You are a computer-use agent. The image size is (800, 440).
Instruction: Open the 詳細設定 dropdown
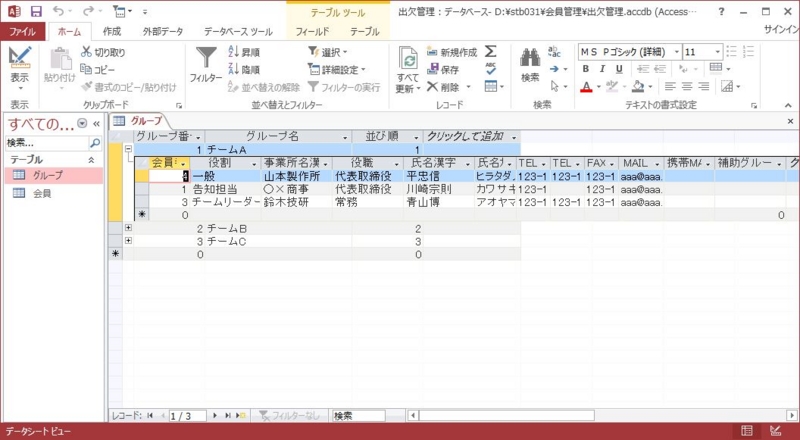point(337,69)
